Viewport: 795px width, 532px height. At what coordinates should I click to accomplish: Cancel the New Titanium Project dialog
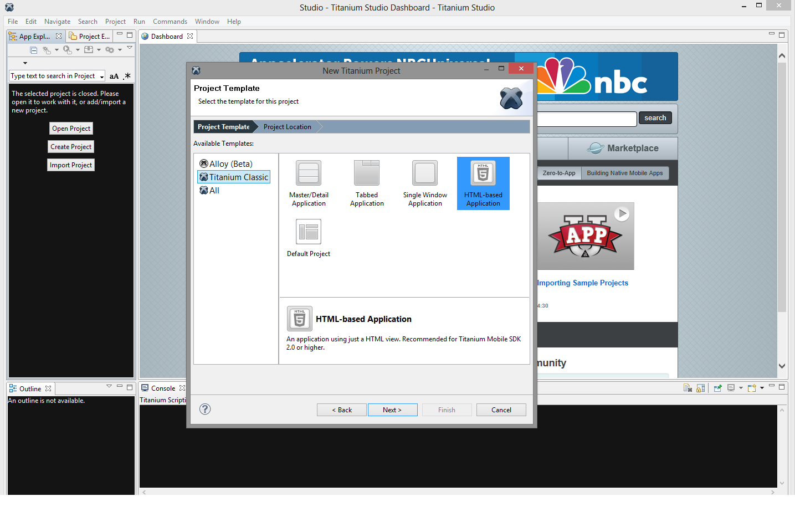tap(501, 410)
